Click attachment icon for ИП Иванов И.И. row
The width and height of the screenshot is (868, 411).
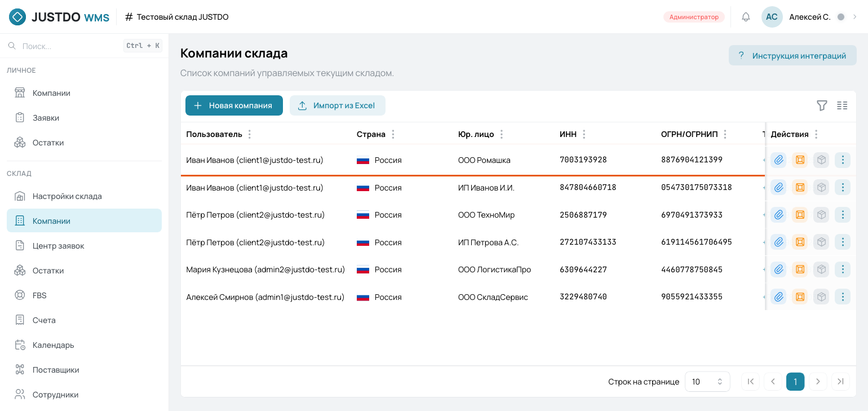[778, 187]
